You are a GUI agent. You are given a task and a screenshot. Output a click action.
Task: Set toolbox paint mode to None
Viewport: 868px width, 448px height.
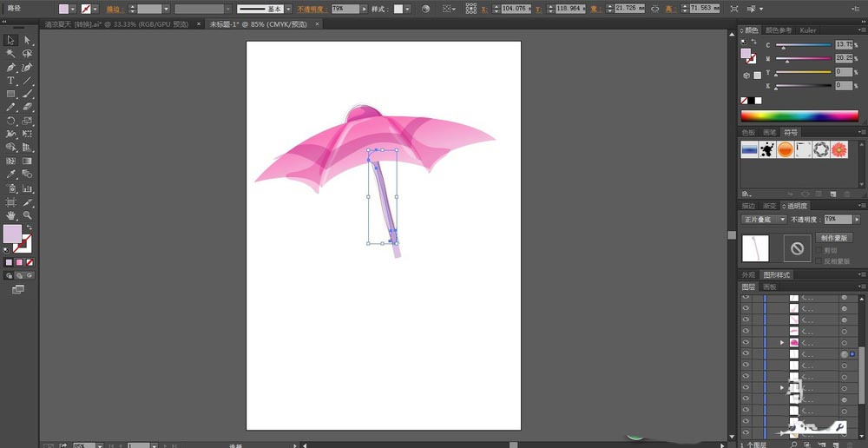[x=30, y=262]
